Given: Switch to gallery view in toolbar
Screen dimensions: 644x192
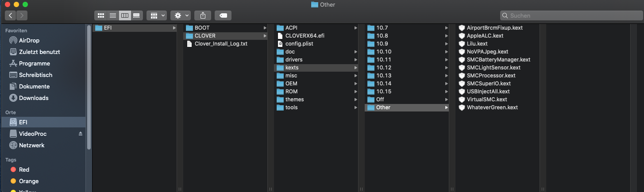Looking at the screenshot, I should point(137,15).
